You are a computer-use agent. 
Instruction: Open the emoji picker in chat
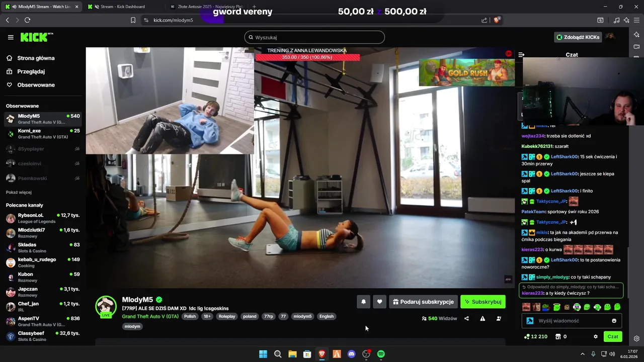614,321
